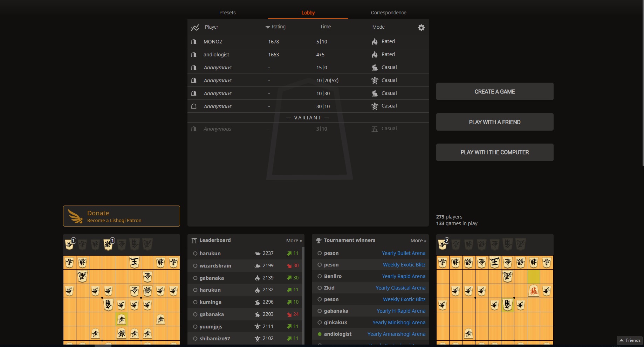Join the Anonymous 15|0 casual game

pos(308,68)
